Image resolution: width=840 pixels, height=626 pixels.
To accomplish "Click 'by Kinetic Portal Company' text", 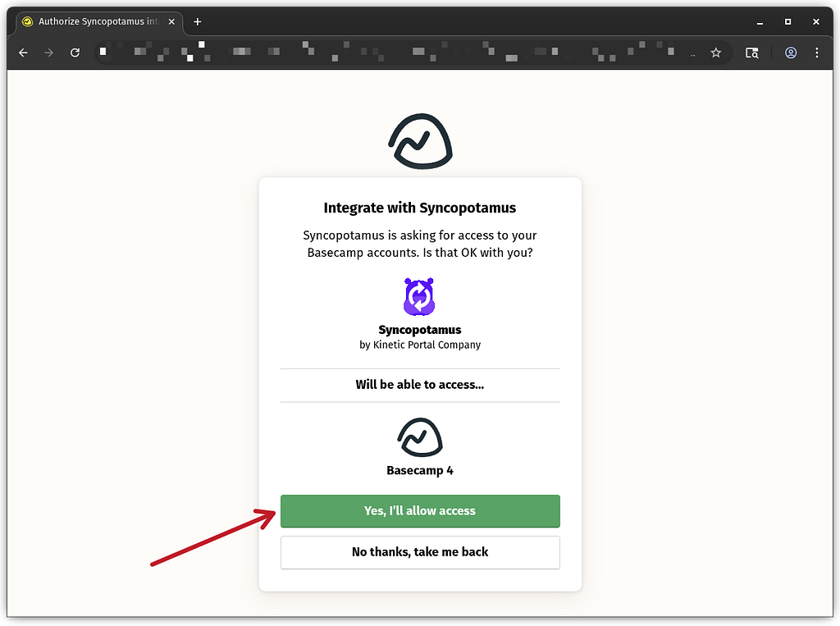I will point(420,345).
